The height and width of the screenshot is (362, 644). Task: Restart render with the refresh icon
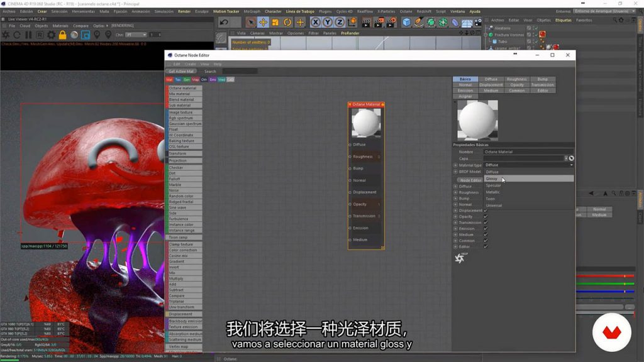[x=17, y=35]
